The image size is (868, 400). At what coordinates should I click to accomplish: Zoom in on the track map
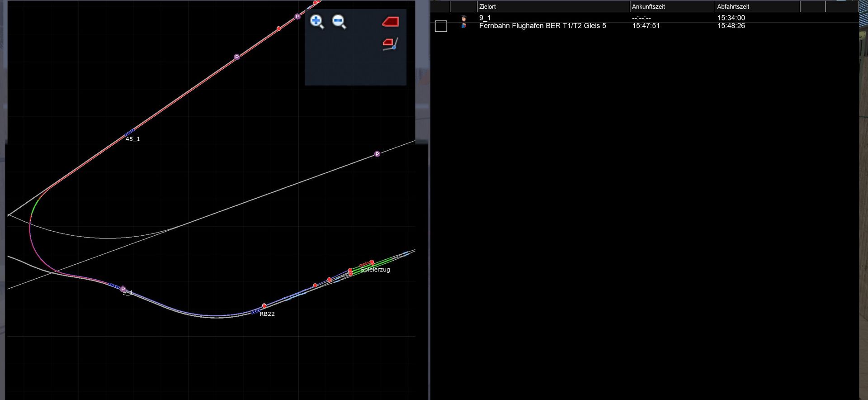point(317,22)
